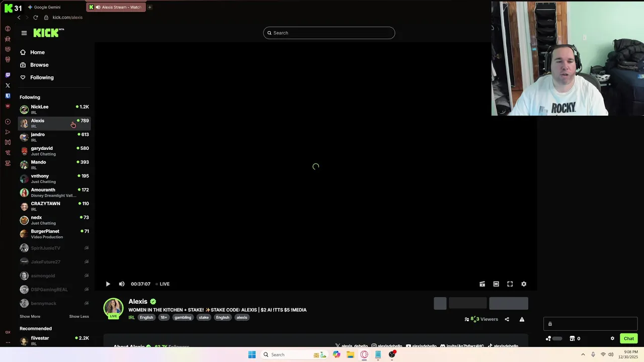Select the alexis tag
The width and height of the screenshot is (644, 362).
242,317
